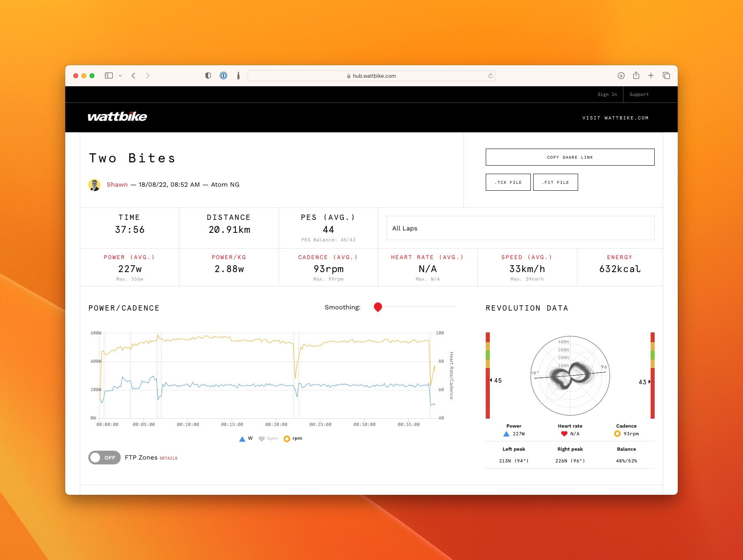743x560 pixels.
Task: Click the DISTANCE value 20.91km
Action: (x=229, y=230)
